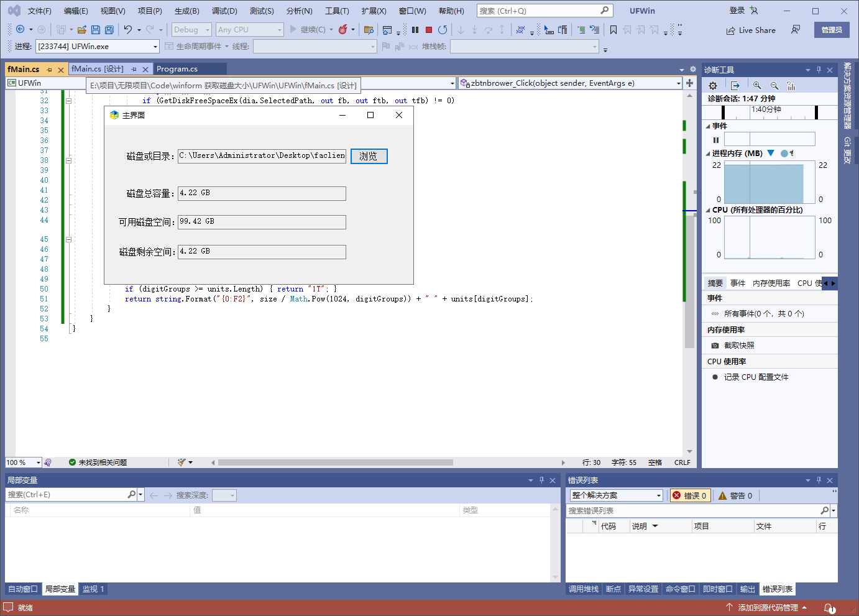The height and width of the screenshot is (616, 859).
Task: Toggle the snapshot circle marker in process memory
Action: click(x=784, y=153)
